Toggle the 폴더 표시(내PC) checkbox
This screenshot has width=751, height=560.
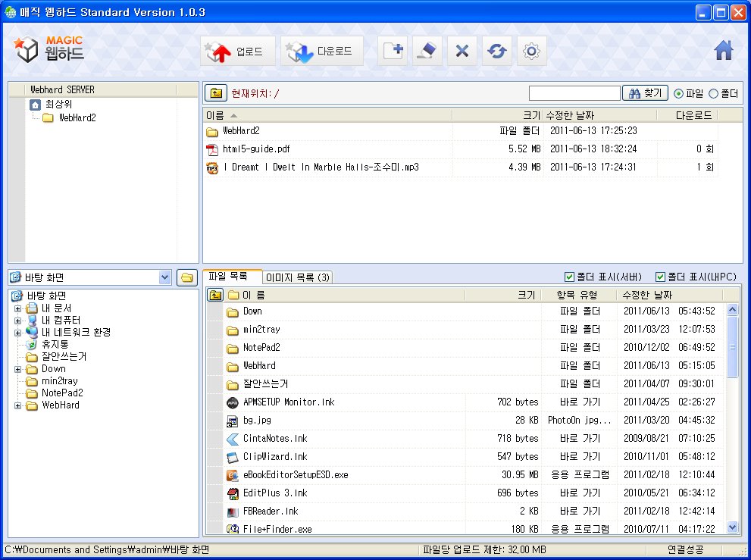click(660, 277)
